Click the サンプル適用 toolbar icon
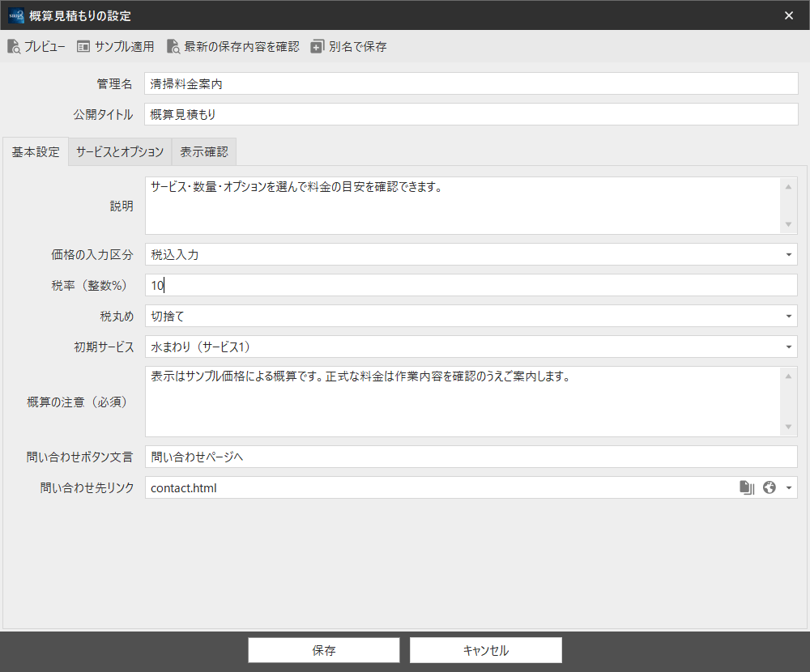Screen dimensions: 810x672 point(83,46)
